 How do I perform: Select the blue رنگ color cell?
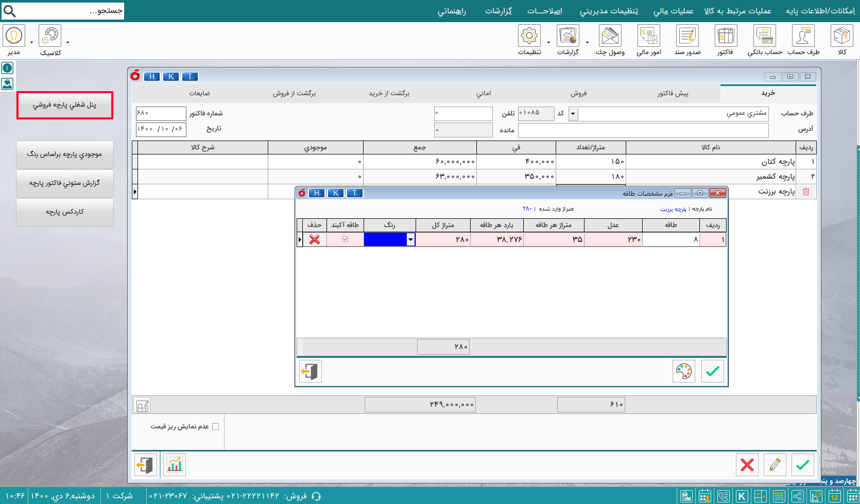(x=385, y=239)
